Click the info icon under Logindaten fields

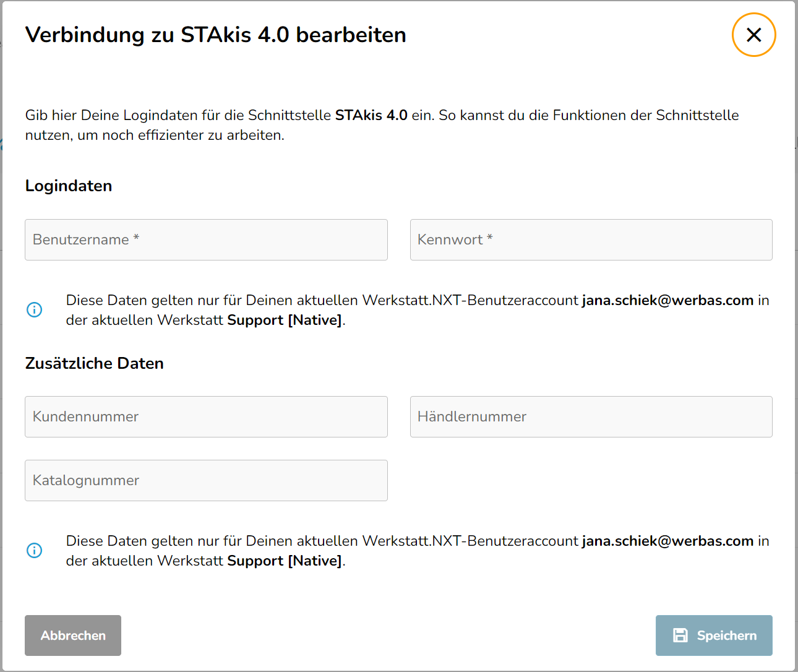click(x=35, y=309)
